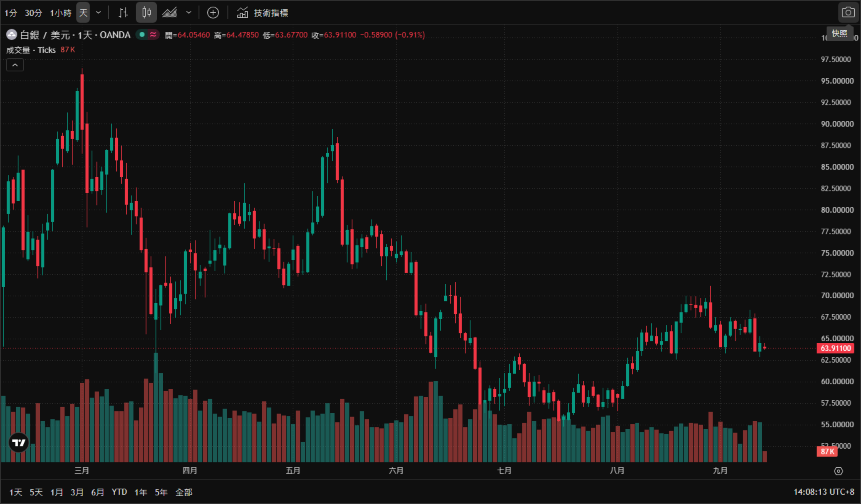Click the 低=63.67700 low value
861x504 pixels.
[285, 35]
